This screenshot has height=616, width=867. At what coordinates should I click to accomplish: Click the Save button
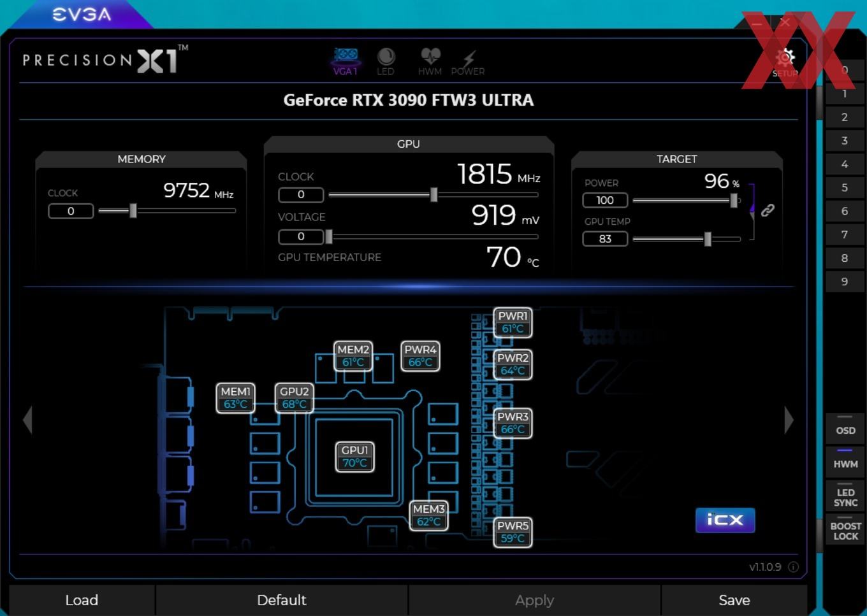click(734, 600)
